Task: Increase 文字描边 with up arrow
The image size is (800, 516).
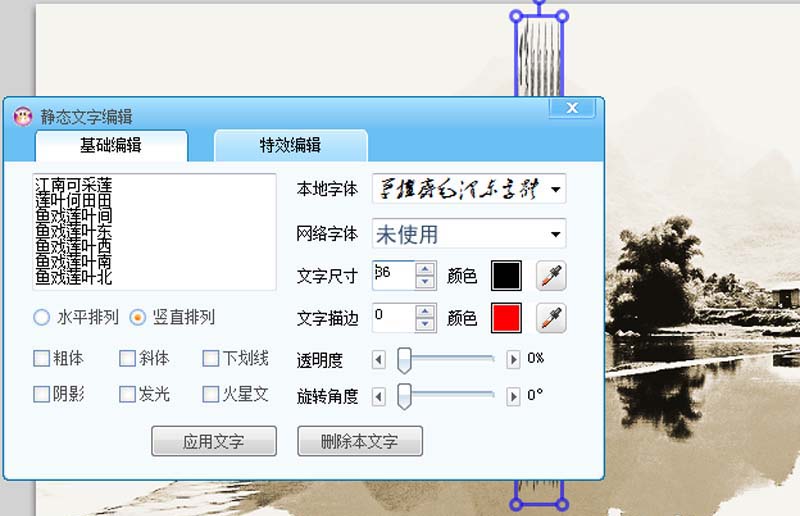Action: pyautogui.click(x=425, y=311)
